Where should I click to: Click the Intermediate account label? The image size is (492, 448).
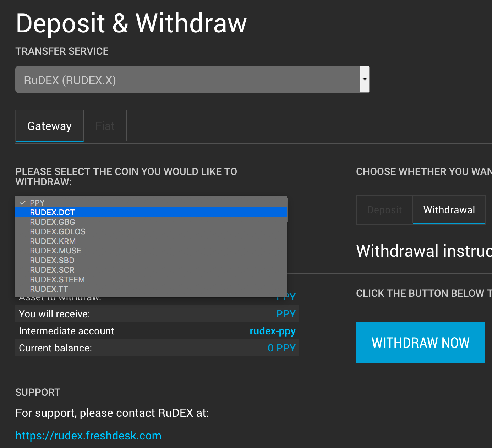[66, 331]
